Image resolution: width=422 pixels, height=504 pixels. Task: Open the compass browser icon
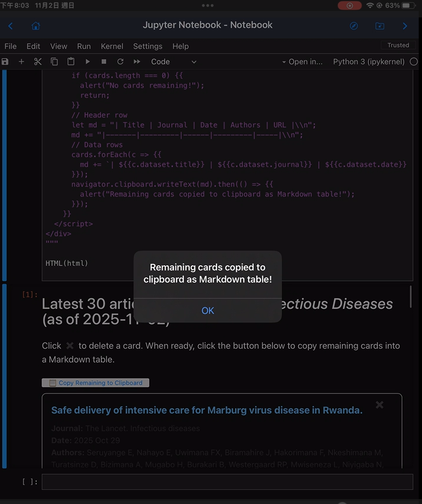pos(354,26)
